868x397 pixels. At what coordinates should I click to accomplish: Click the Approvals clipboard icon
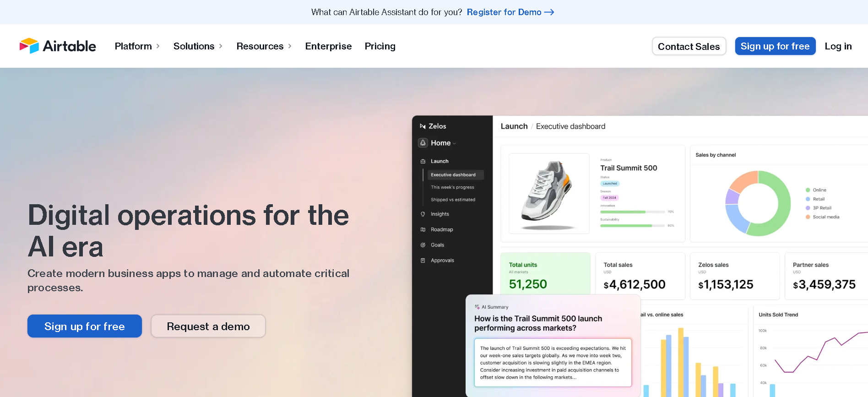click(x=423, y=261)
